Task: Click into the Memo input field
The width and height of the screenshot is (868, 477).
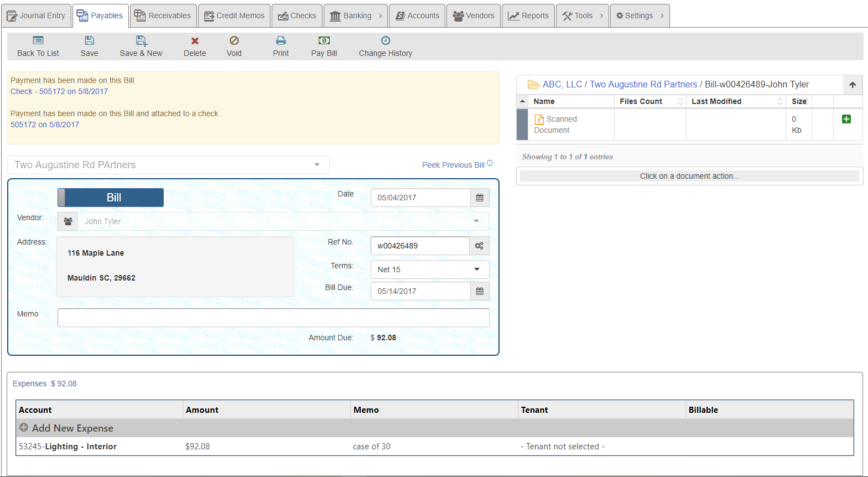Action: (x=273, y=318)
